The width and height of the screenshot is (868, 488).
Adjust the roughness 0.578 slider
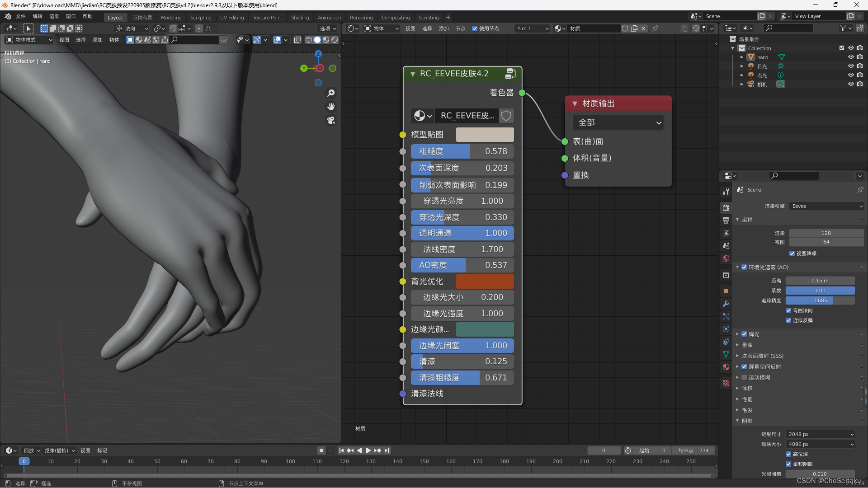(x=462, y=151)
